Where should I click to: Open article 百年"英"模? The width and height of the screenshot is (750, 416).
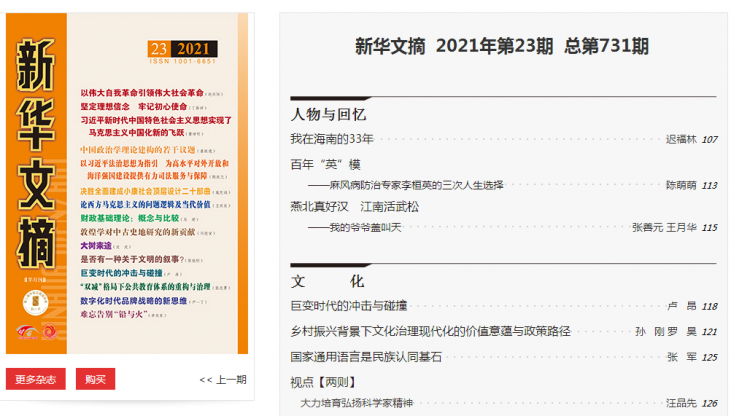pyautogui.click(x=325, y=164)
